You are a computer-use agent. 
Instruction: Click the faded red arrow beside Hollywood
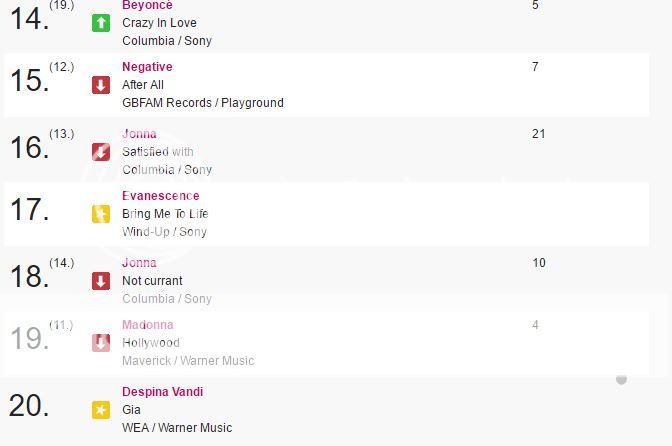[101, 343]
